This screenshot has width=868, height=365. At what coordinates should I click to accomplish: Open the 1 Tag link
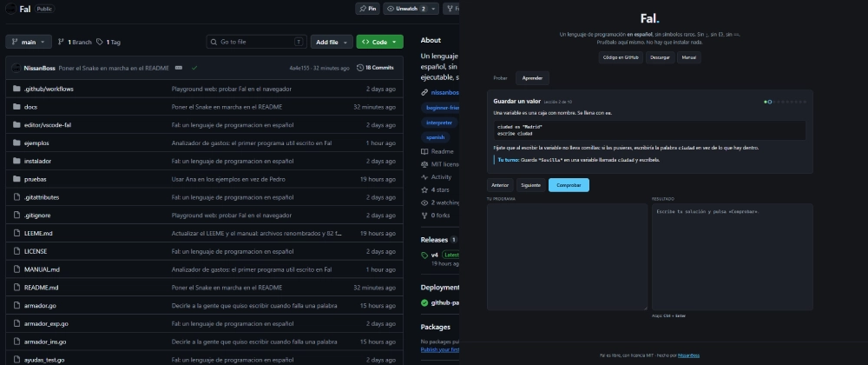point(108,42)
